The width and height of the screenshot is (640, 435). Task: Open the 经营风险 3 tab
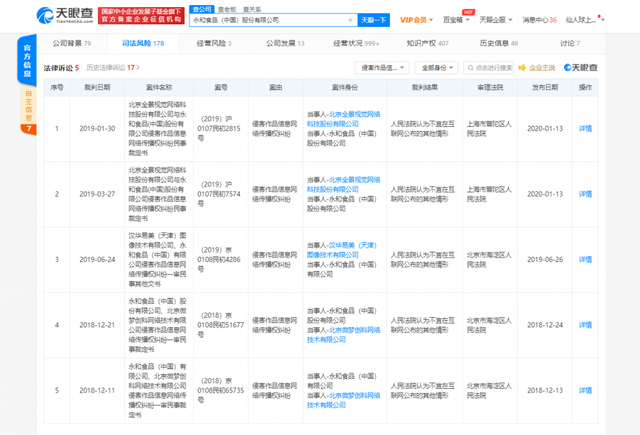(214, 43)
